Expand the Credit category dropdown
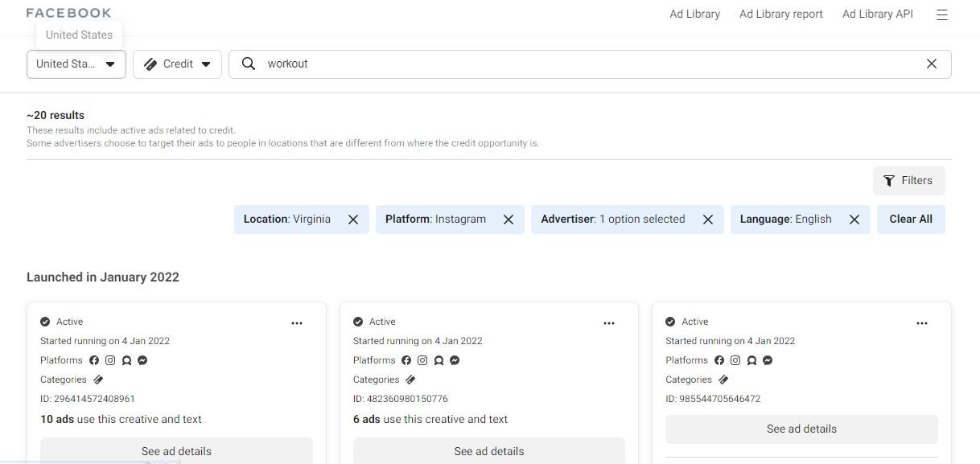The height and width of the screenshot is (464, 980). tap(177, 64)
